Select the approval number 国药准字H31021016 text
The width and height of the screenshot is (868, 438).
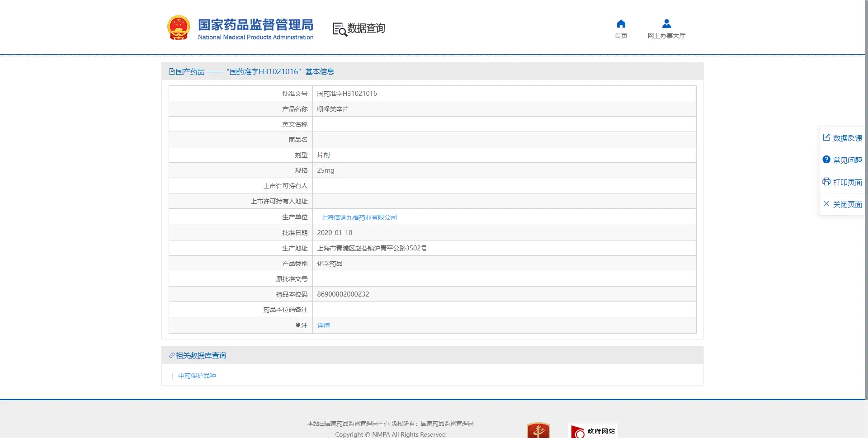(346, 93)
